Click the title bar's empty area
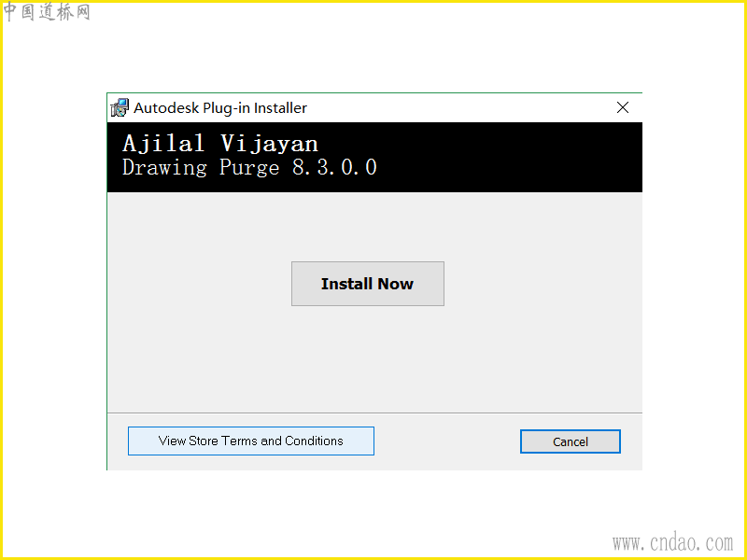This screenshot has width=747, height=560. tap(458, 108)
